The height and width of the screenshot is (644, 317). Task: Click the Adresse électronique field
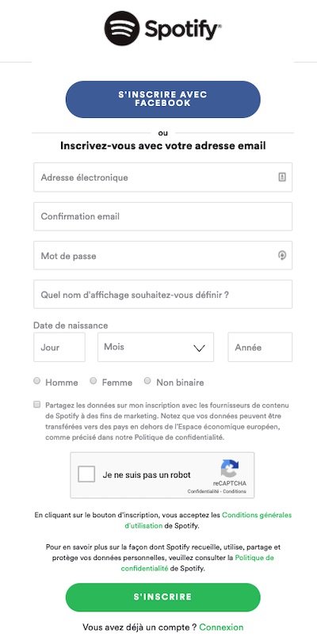tap(162, 177)
